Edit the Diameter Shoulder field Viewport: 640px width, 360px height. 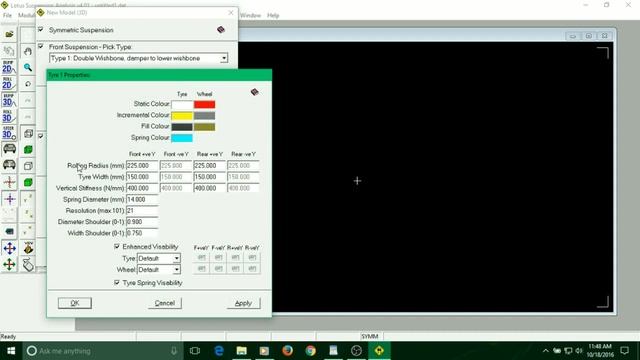click(142, 222)
